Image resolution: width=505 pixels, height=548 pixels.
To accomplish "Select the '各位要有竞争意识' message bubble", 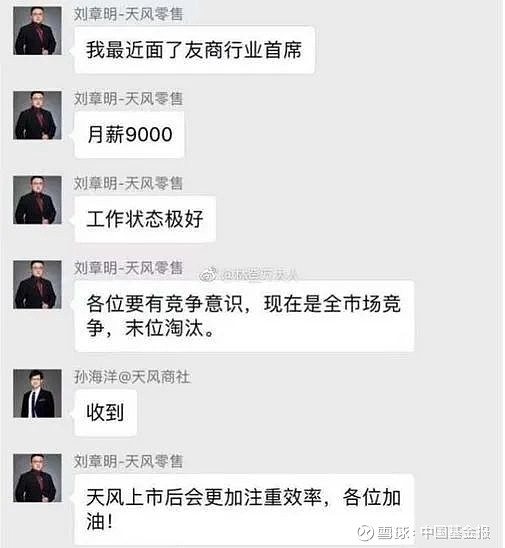I will pyautogui.click(x=244, y=316).
